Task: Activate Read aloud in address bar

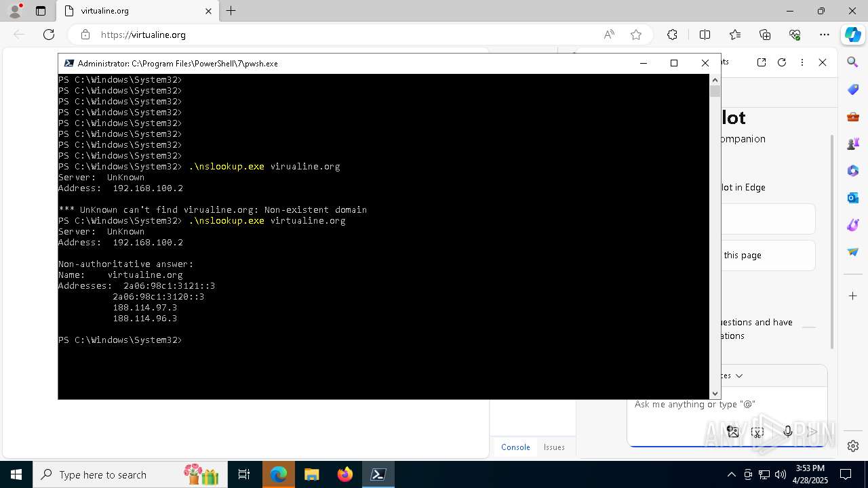Action: coord(609,35)
